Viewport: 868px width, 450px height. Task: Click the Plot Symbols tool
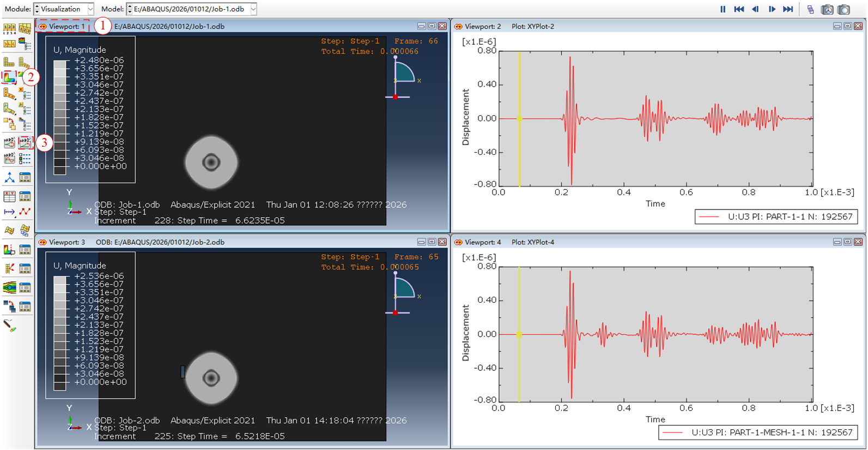point(9,92)
